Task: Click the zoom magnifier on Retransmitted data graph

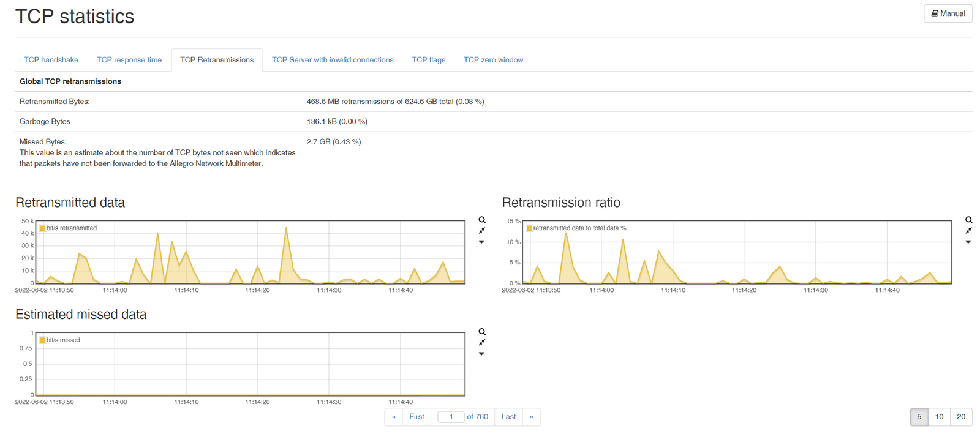Action: (x=482, y=220)
